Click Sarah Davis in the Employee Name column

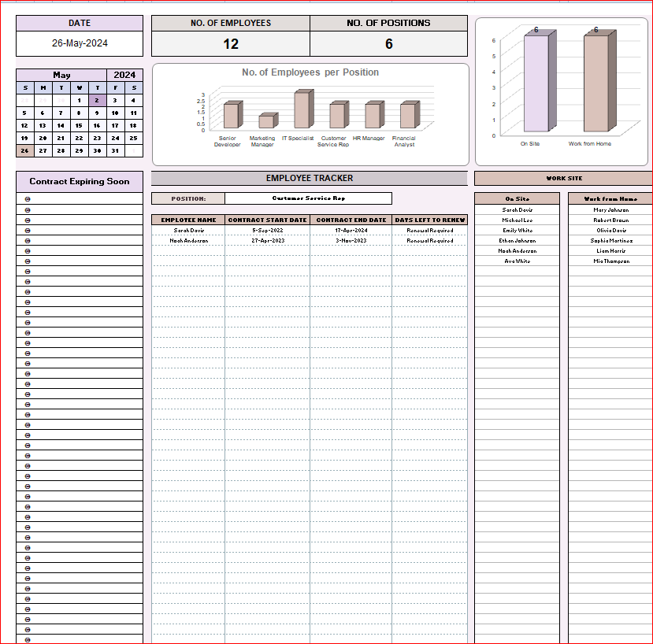188,231
